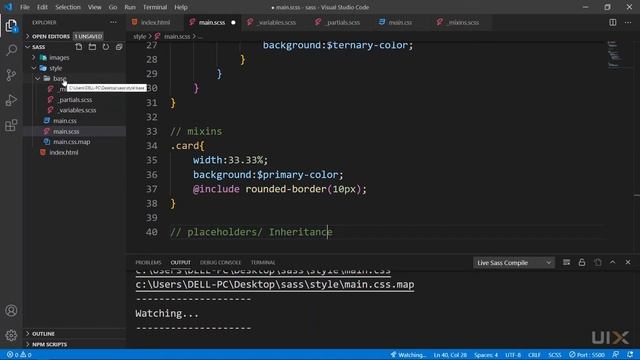Open index.html in the explorer tree
This screenshot has width=640, height=360.
[64, 153]
